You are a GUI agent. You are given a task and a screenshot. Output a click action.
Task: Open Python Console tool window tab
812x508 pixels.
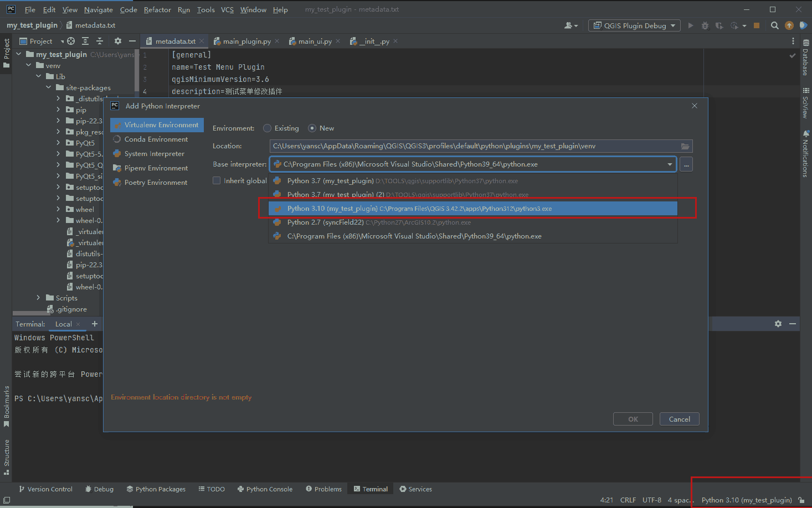(x=265, y=489)
